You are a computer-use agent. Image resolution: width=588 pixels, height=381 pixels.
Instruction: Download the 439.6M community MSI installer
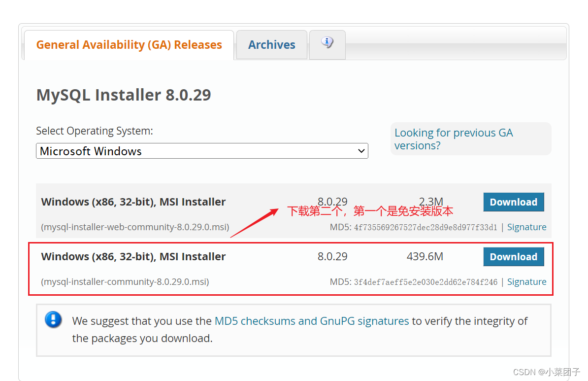(513, 257)
